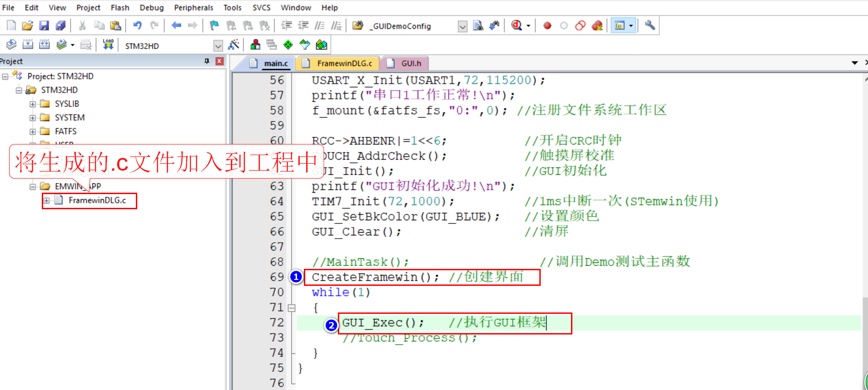Create a new file with toolbar icon
The image size is (868, 390).
[11, 26]
